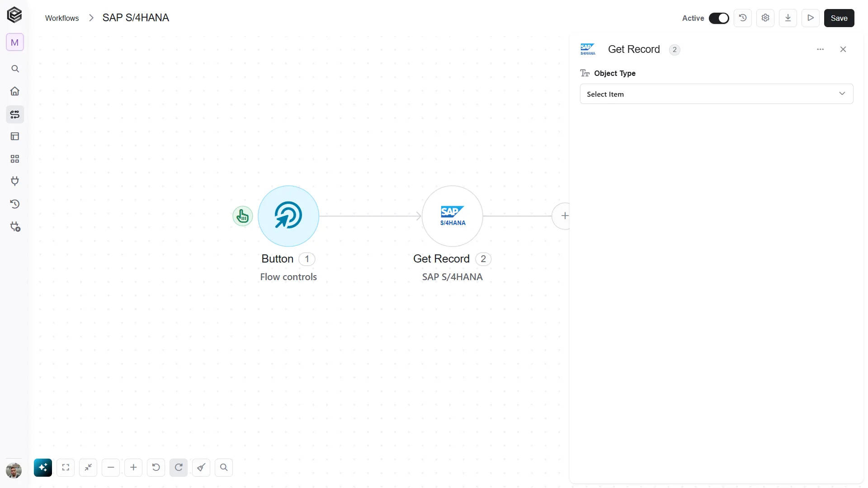
Task: Close the Get Record panel
Action: (843, 49)
